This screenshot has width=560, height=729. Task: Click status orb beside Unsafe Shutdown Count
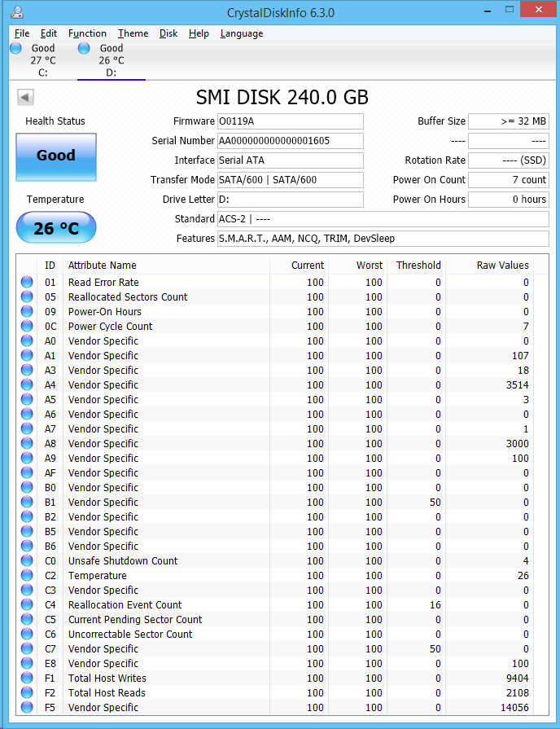(x=28, y=561)
